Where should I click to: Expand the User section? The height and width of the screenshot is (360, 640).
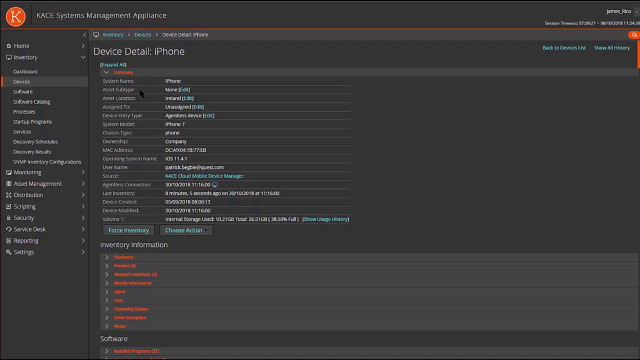pos(107,300)
